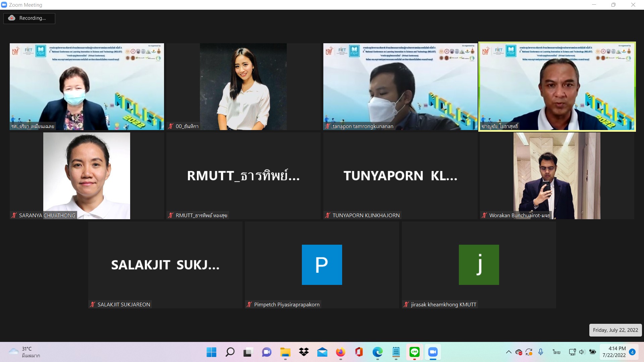
Task: Open Dropbox icon in the taskbar
Action: click(x=304, y=352)
